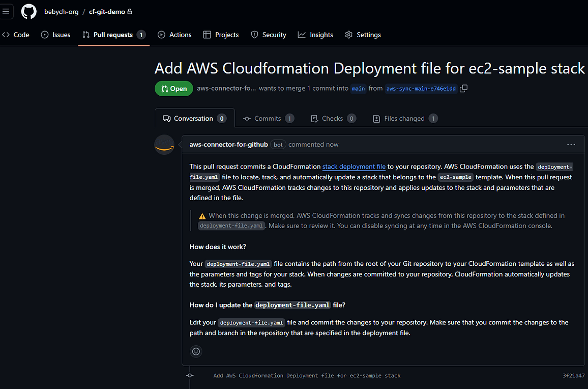Viewport: 588px width, 389px height.
Task: Go to GitHub home via Octocat logo
Action: [29, 12]
